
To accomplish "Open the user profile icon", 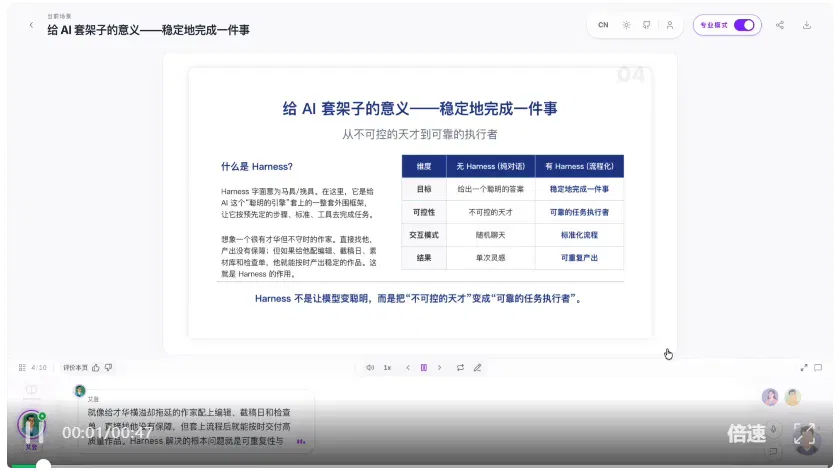I will [670, 25].
